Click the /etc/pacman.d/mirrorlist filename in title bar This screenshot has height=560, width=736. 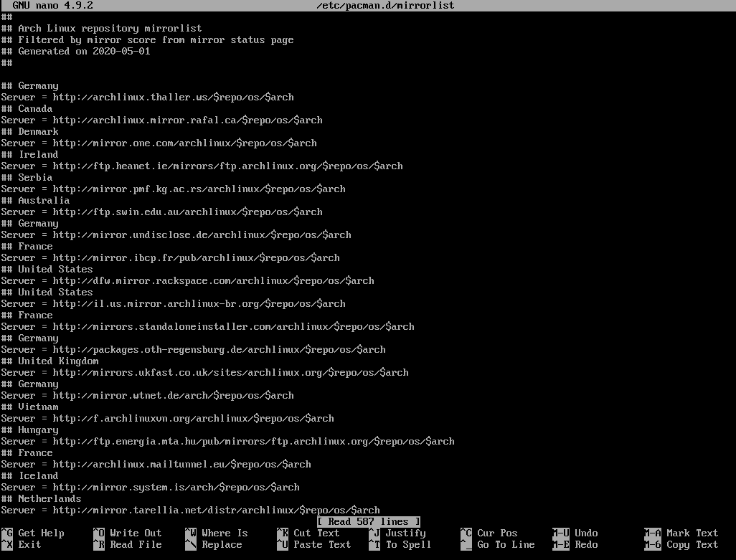click(385, 6)
